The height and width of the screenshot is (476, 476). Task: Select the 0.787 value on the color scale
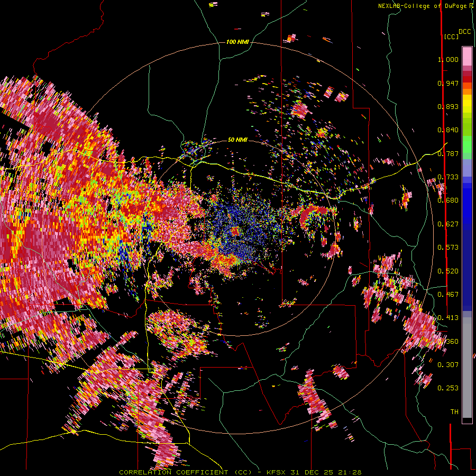[x=448, y=153]
